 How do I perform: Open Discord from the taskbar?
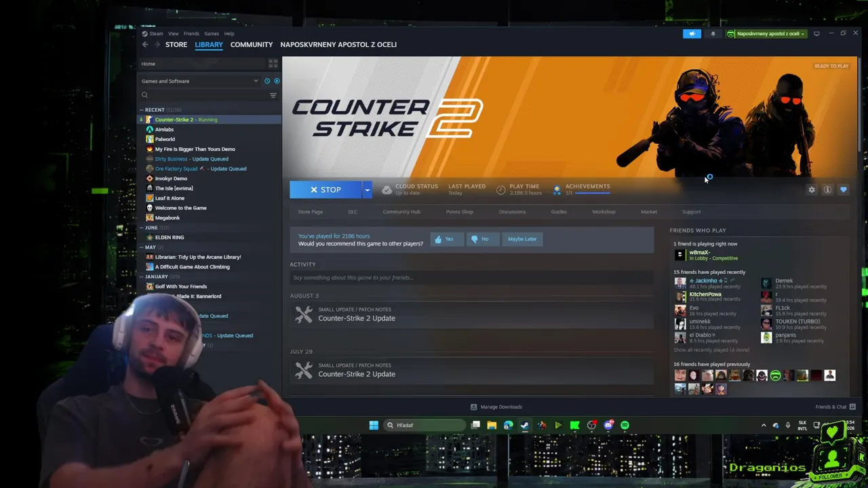pos(608,425)
